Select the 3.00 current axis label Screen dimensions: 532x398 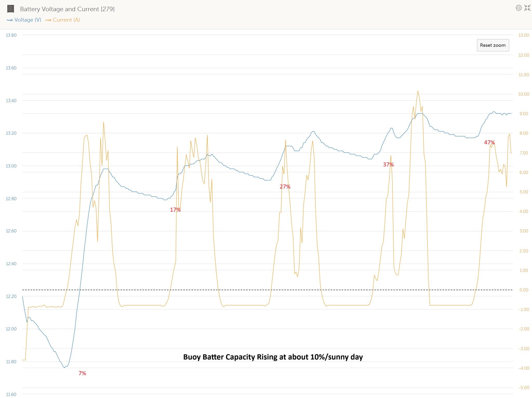pos(524,231)
